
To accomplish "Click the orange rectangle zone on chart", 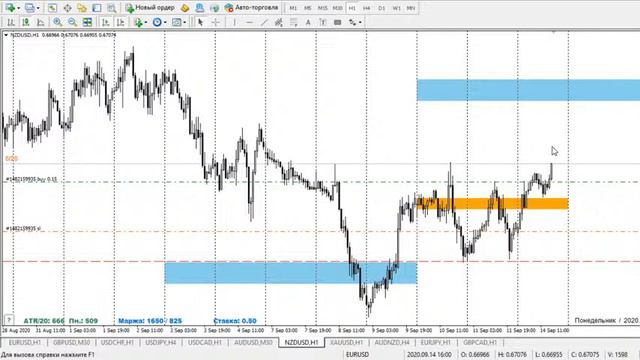I will coord(493,204).
